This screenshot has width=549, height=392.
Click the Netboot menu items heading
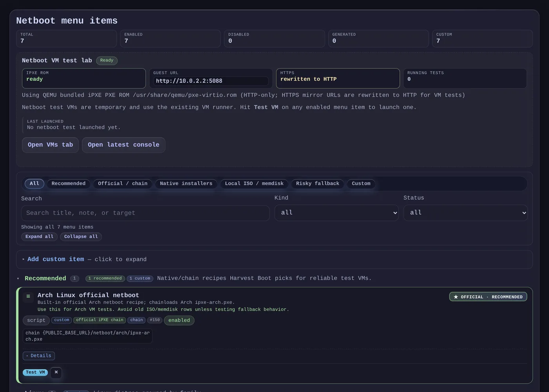(x=67, y=20)
